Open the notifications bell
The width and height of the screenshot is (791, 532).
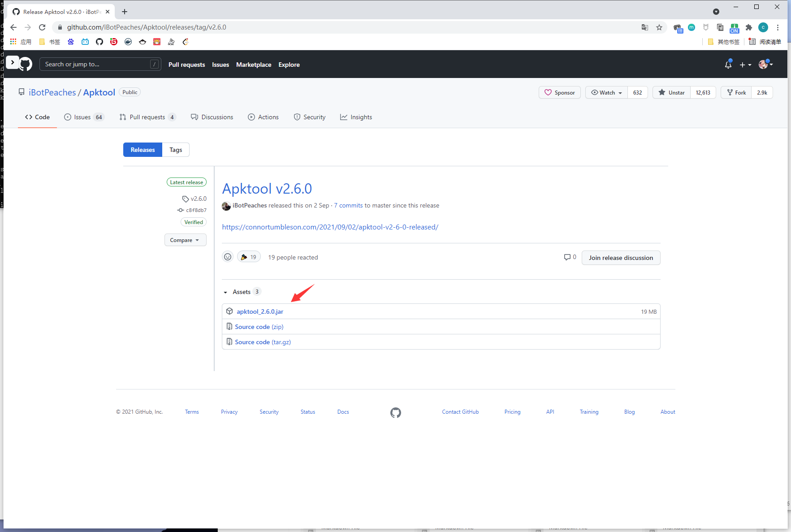tap(728, 65)
